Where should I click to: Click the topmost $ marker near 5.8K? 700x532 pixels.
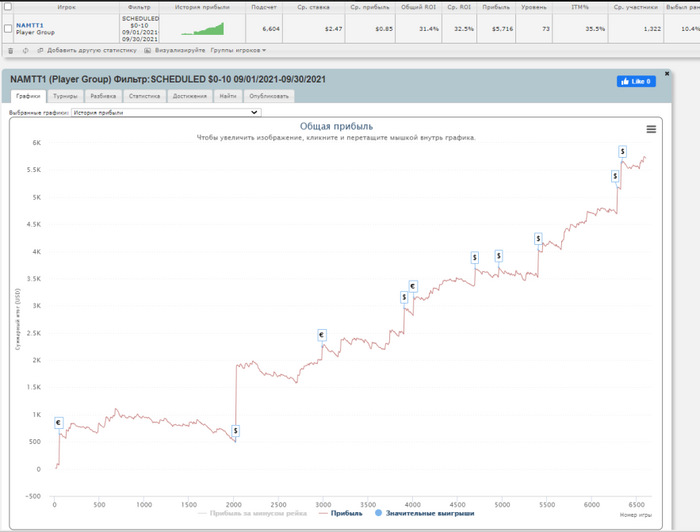pyautogui.click(x=622, y=152)
